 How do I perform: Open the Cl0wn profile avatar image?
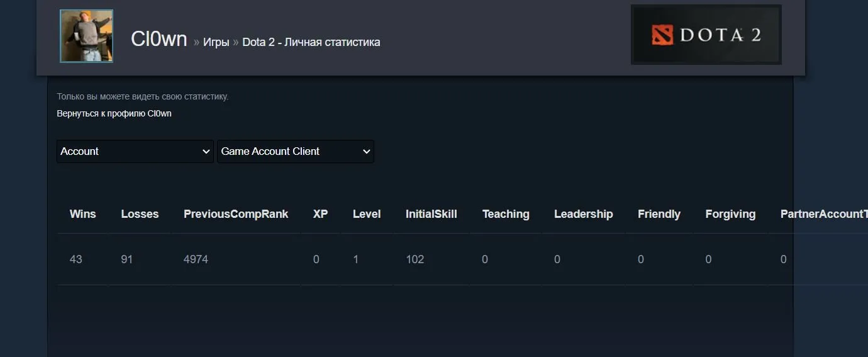coord(87,37)
